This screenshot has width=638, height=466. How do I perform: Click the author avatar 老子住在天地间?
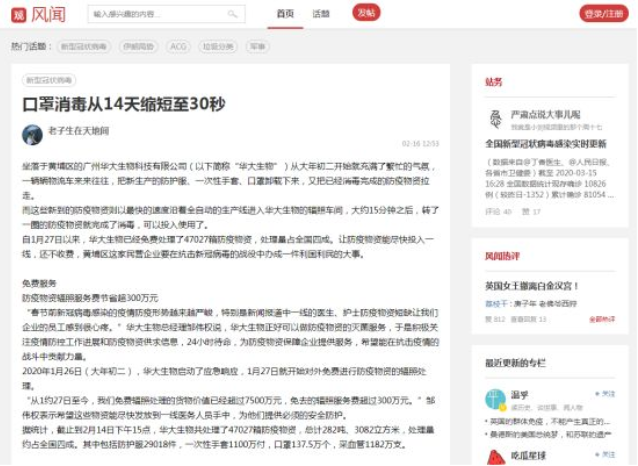32,131
